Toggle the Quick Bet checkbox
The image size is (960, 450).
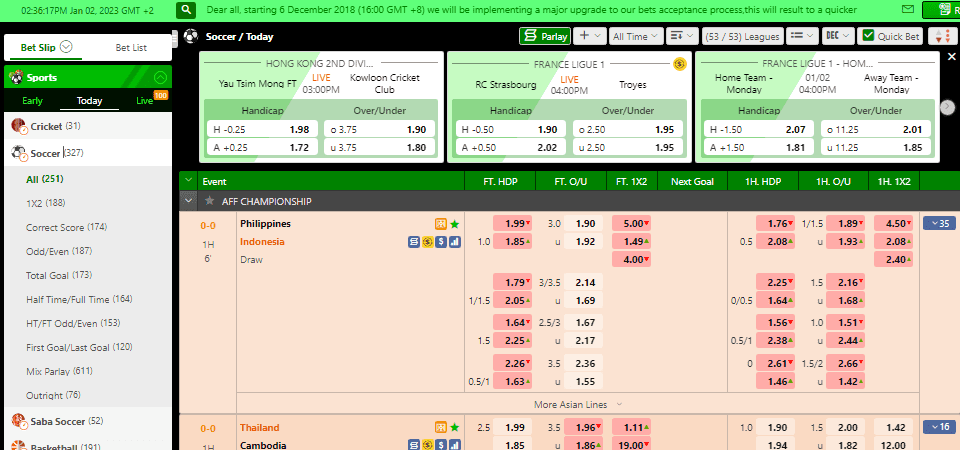(868, 36)
